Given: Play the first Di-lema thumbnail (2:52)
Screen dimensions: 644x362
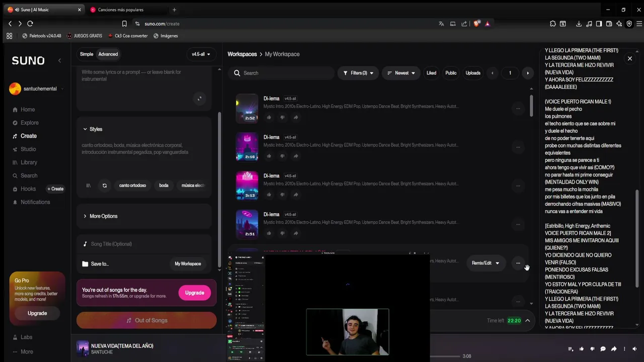Looking at the screenshot, I should [247, 108].
